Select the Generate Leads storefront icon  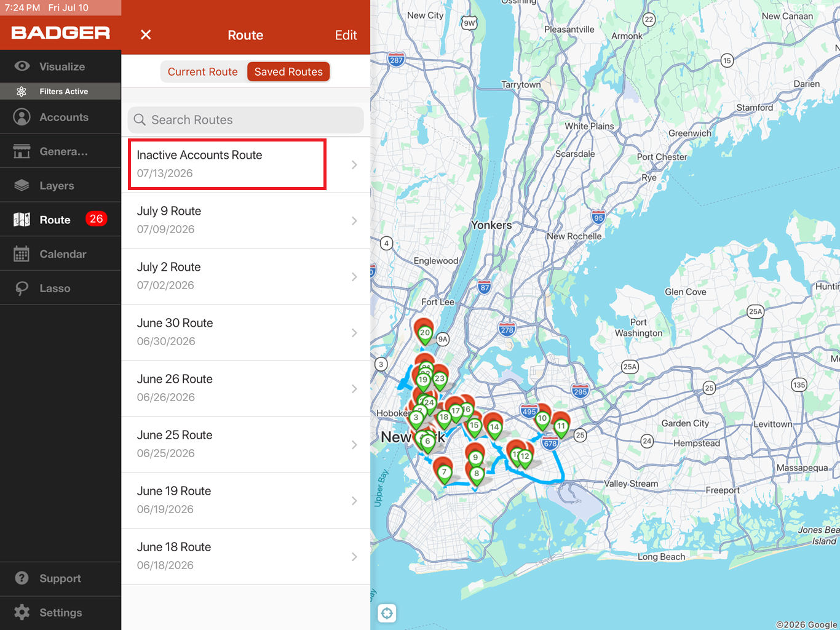[x=22, y=151]
